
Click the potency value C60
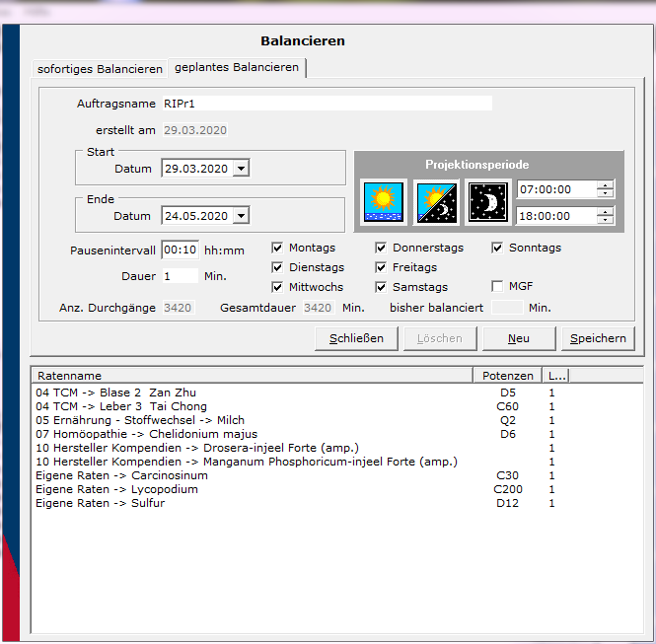coord(507,406)
